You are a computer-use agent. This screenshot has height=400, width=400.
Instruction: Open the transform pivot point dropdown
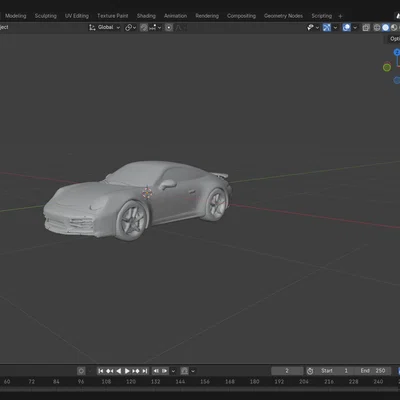click(x=130, y=27)
